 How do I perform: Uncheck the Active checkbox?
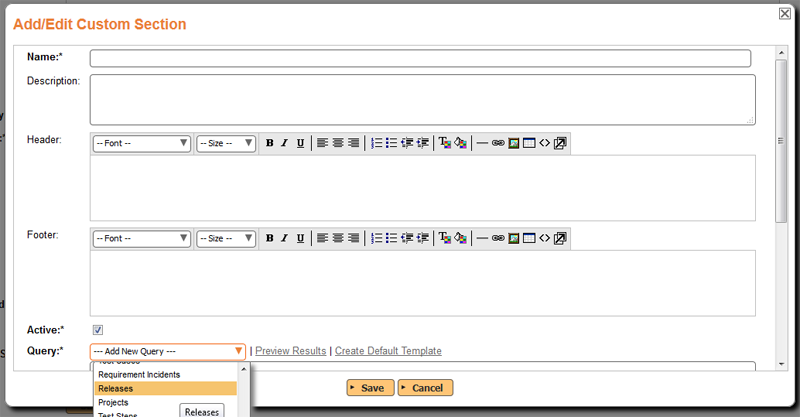coord(98,330)
